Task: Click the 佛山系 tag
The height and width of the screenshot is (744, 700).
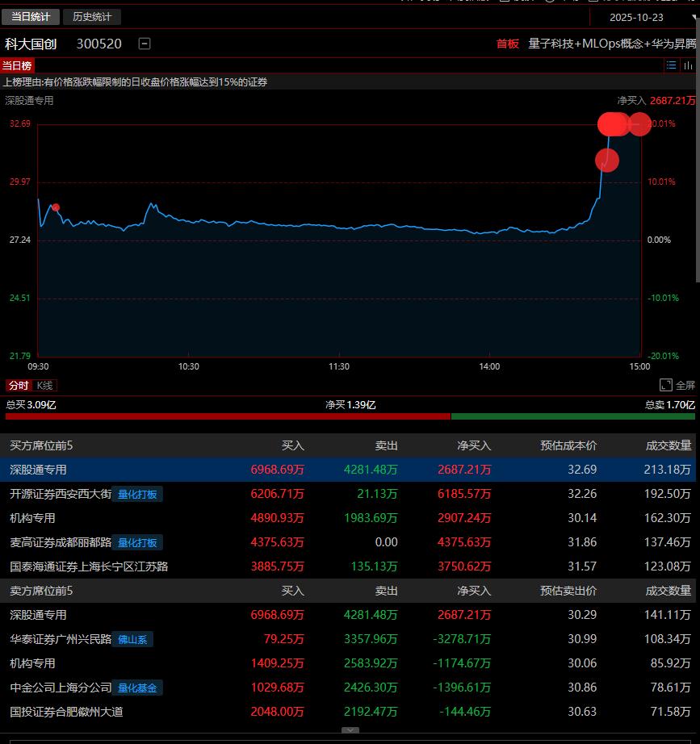Action: tap(132, 640)
